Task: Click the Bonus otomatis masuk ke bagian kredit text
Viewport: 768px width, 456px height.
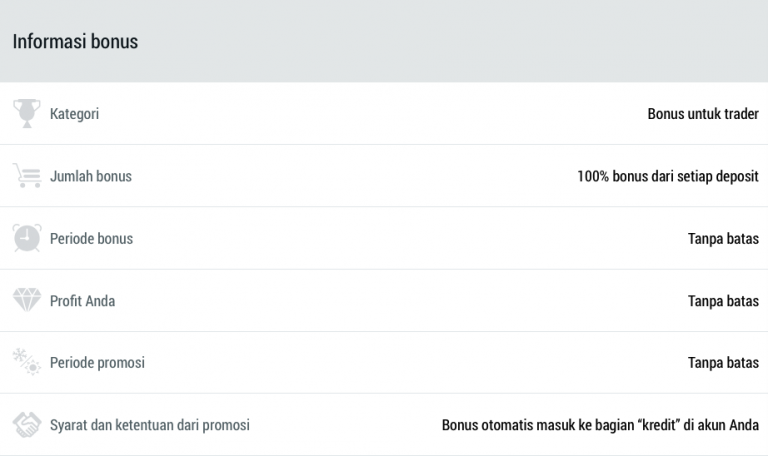Action: coord(600,425)
